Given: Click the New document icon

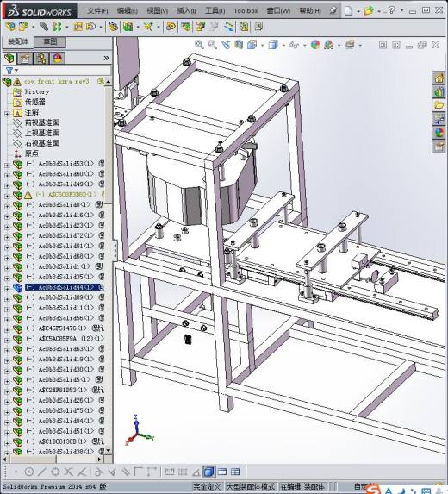Looking at the screenshot, I should click(348, 10).
